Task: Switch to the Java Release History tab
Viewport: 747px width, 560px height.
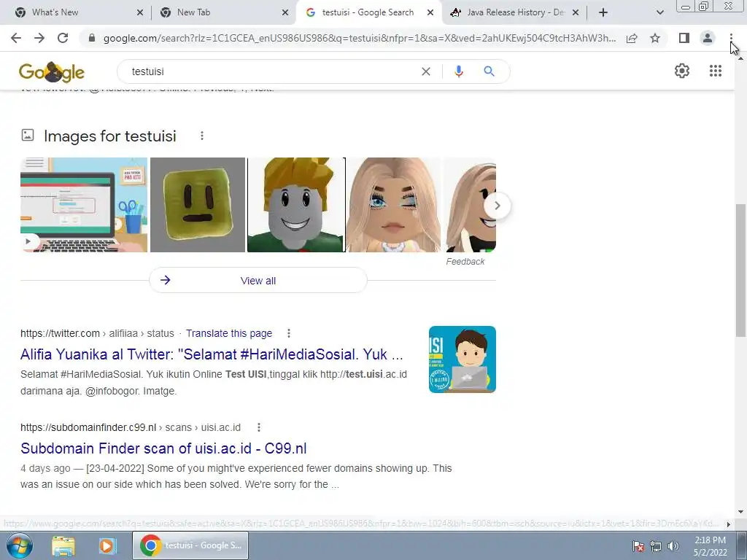Action: coord(516,12)
